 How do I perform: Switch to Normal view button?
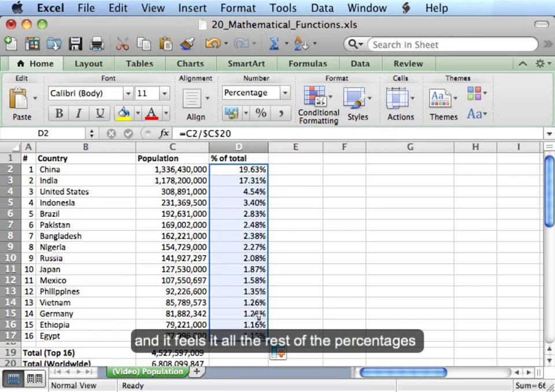tap(13, 379)
